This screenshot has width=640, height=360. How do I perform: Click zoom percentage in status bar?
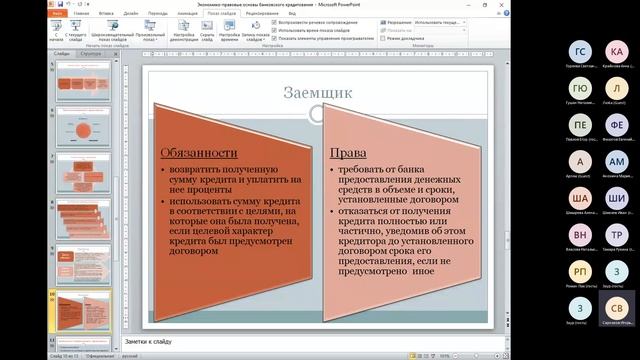444,356
